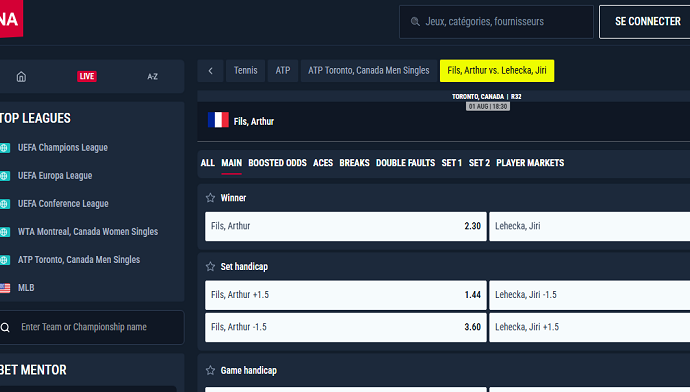Open the ATP breadcrumb

283,71
